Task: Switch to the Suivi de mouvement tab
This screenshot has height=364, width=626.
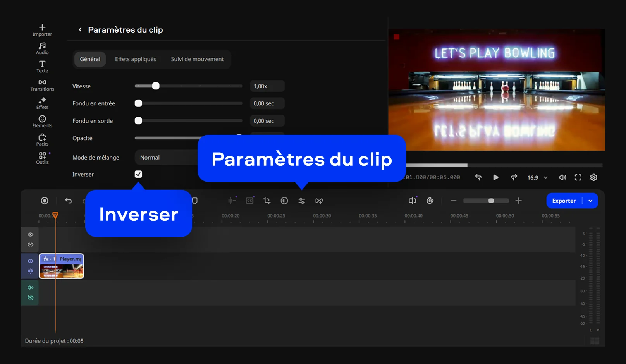Action: (x=197, y=59)
